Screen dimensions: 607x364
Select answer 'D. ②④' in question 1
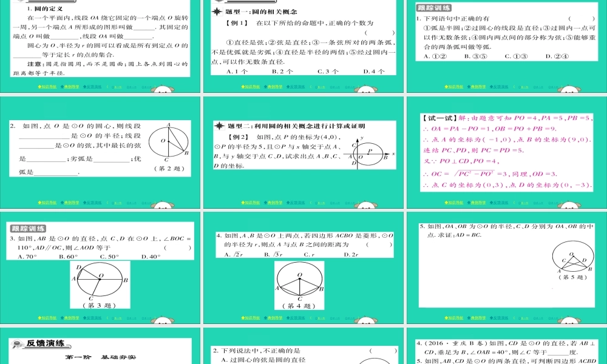point(557,56)
